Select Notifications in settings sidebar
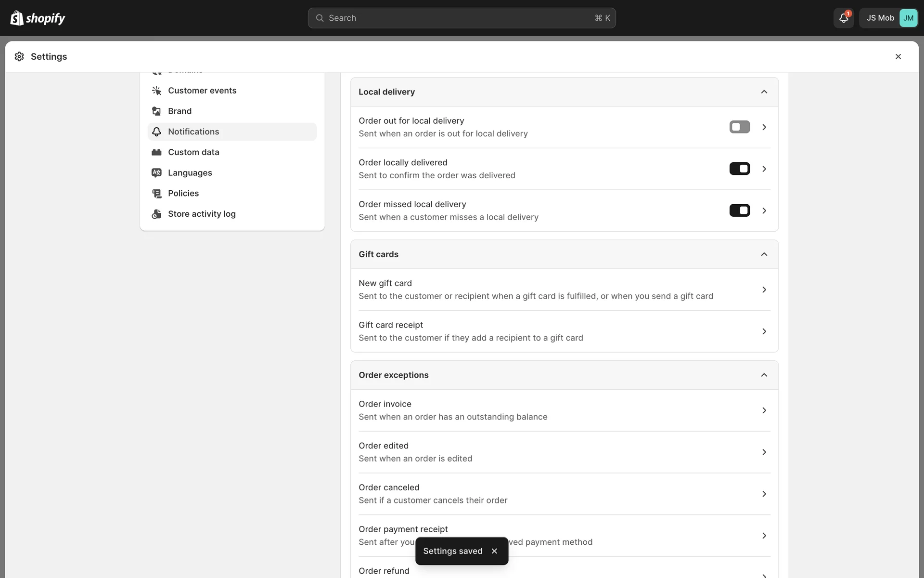 193,131
